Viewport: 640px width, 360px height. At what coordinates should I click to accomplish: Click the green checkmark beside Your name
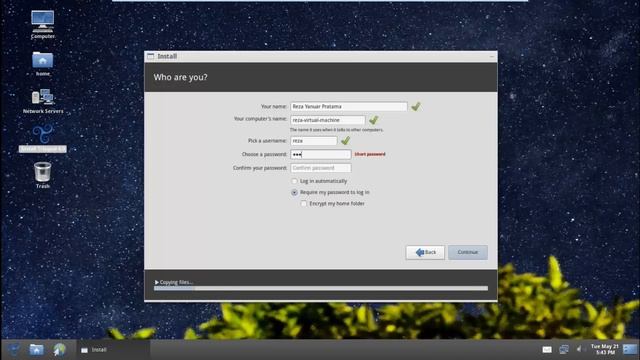tap(416, 107)
